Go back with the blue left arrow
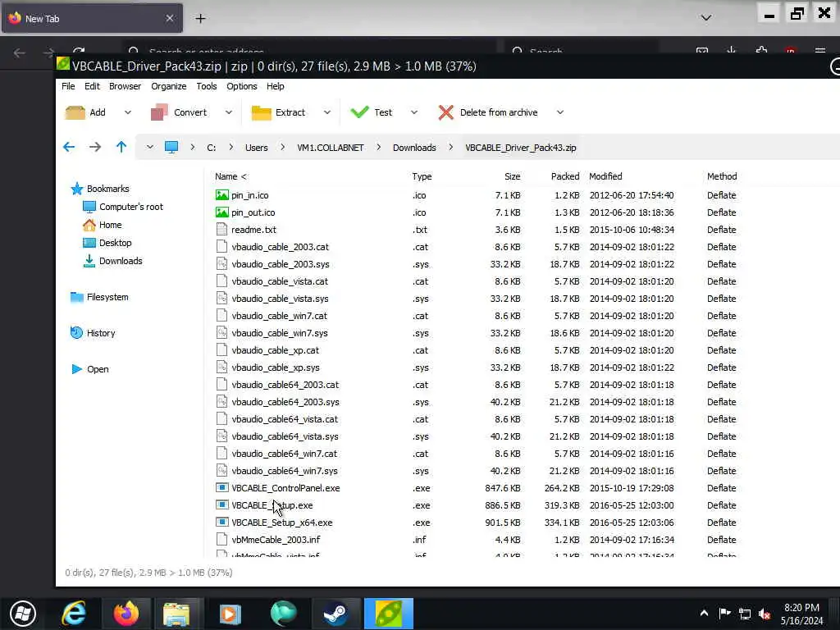Viewport: 840px width, 630px height. coord(69,148)
